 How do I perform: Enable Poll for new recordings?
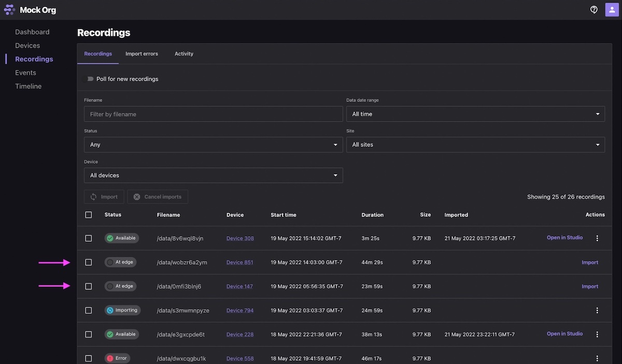89,78
